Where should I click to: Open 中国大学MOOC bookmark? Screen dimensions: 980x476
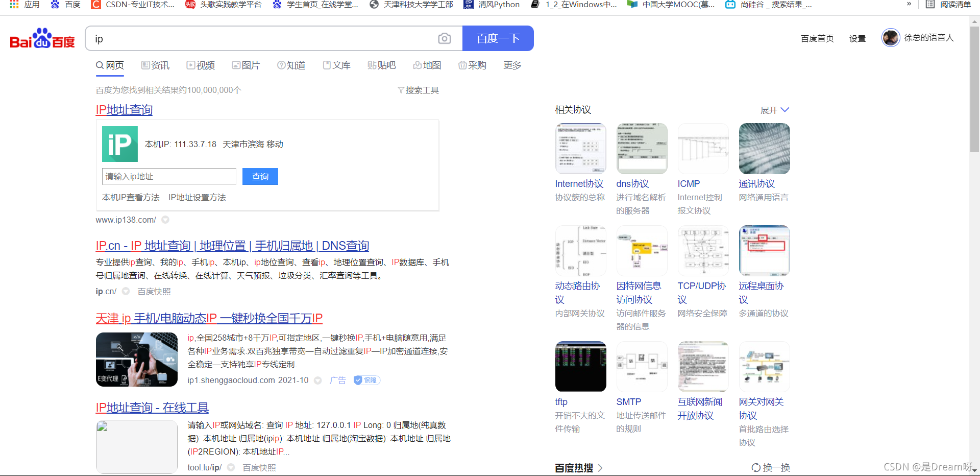pos(671,5)
